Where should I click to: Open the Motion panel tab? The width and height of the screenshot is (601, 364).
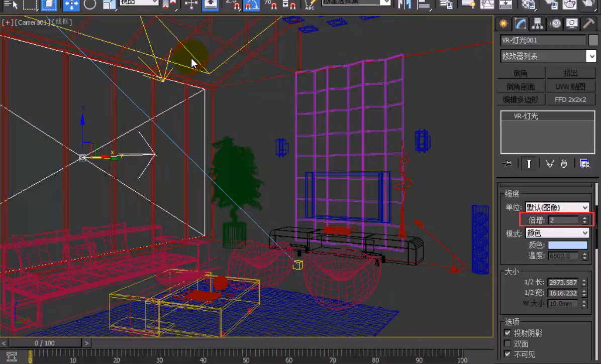pos(555,24)
